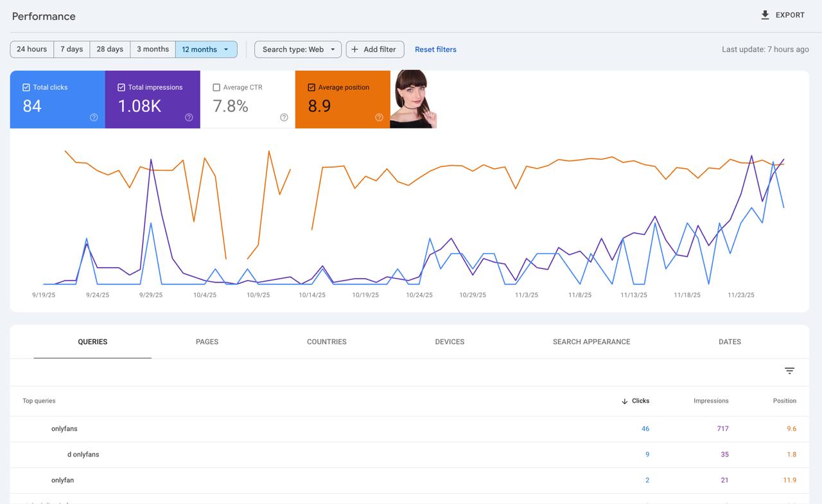Open the Search type: Web dropdown

pos(298,49)
